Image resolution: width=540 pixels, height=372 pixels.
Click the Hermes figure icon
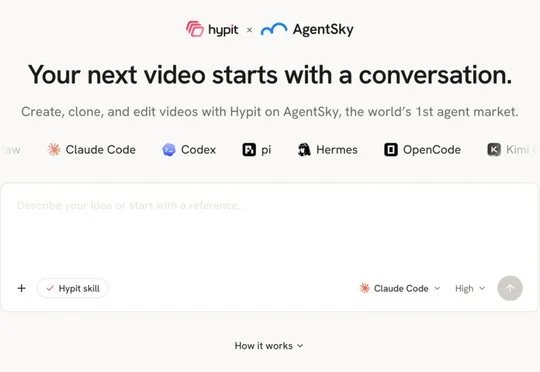(x=304, y=149)
